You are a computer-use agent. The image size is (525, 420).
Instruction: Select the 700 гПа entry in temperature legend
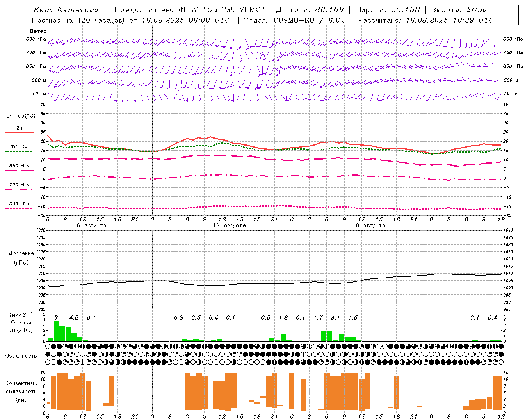tap(19, 185)
